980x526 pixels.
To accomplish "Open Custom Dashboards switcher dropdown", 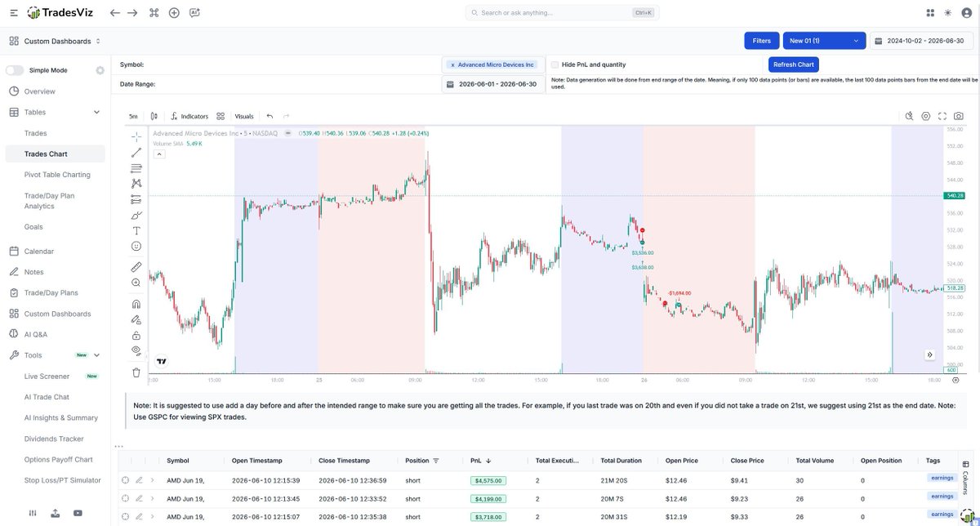I will (55, 41).
